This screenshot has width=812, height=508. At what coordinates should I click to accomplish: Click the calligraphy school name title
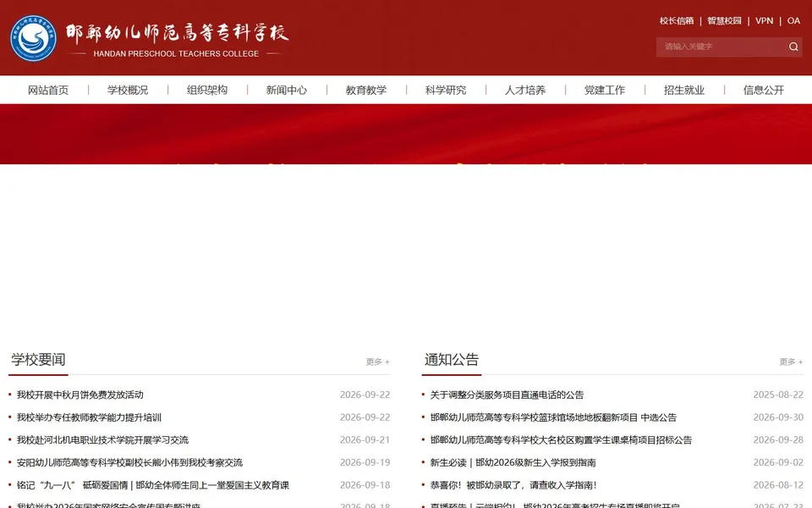pyautogui.click(x=177, y=33)
